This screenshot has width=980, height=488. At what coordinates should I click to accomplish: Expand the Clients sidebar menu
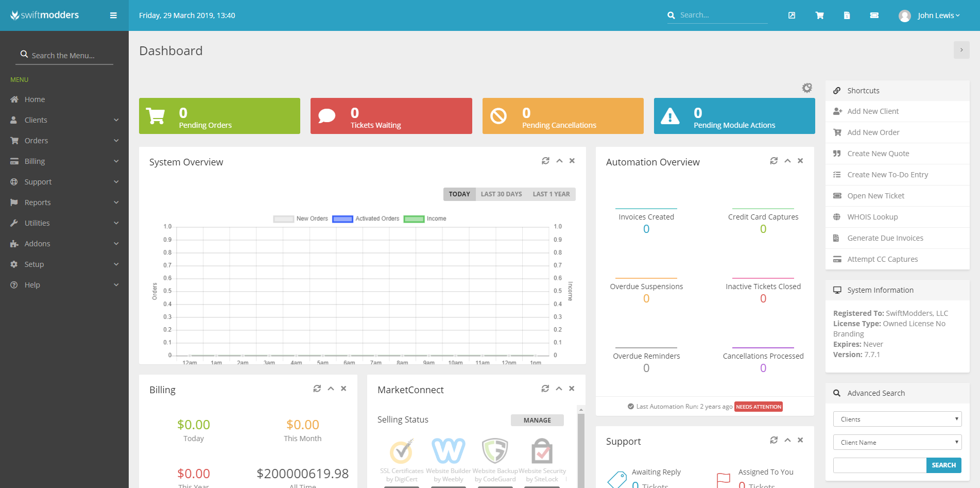(64, 120)
